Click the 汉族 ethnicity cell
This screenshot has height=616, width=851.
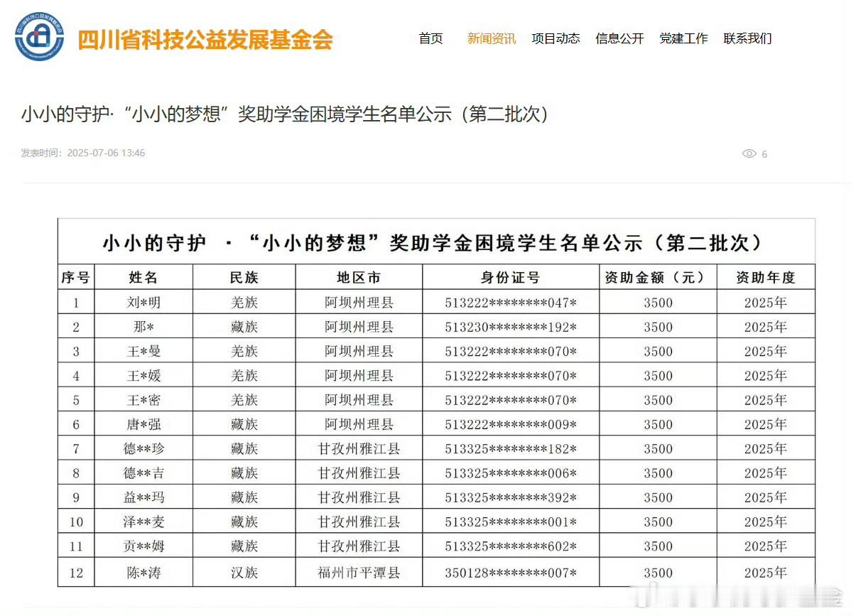[244, 573]
